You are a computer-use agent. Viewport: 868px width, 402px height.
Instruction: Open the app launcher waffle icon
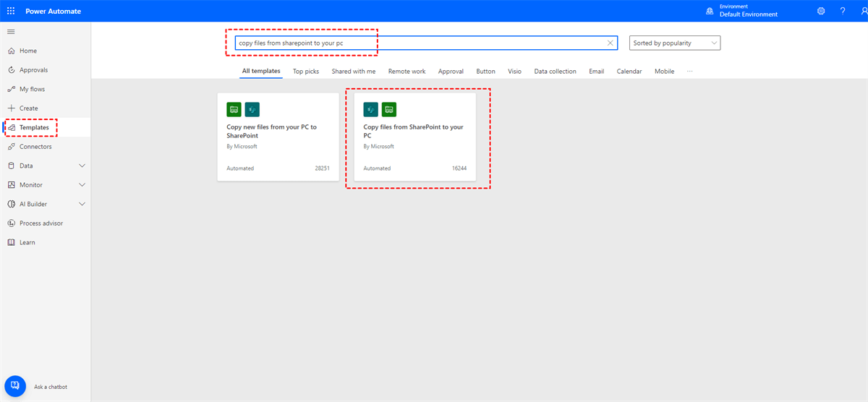point(11,12)
